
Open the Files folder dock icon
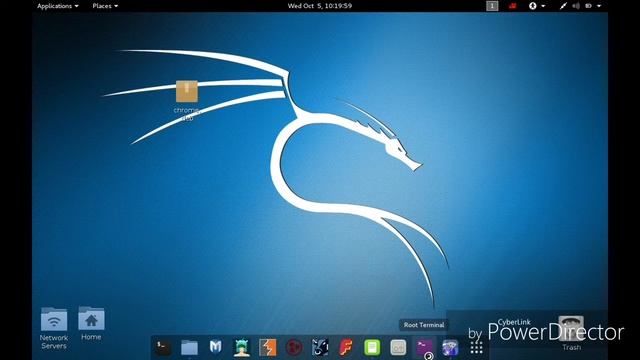[x=189, y=347]
